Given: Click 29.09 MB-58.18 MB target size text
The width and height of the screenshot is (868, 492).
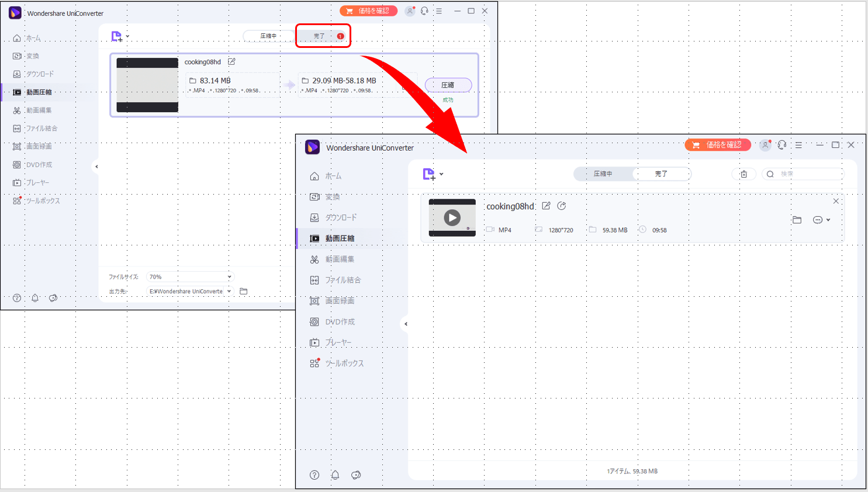Looking at the screenshot, I should [344, 81].
